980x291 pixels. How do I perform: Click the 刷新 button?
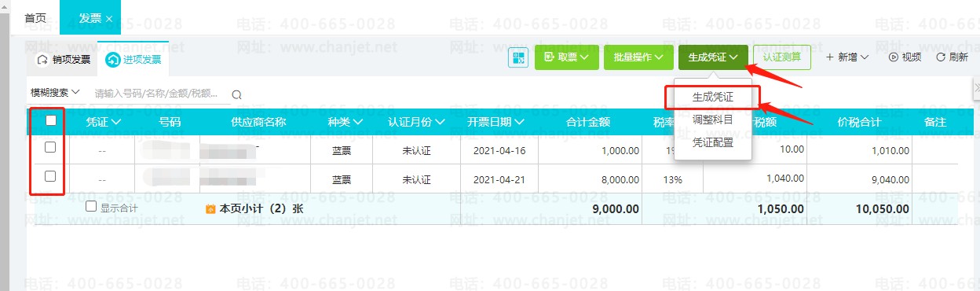(952, 57)
